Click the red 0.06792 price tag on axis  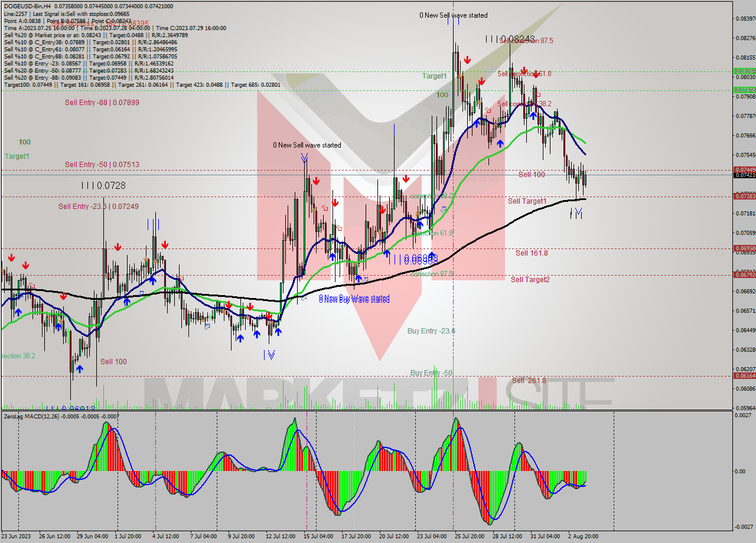(744, 274)
